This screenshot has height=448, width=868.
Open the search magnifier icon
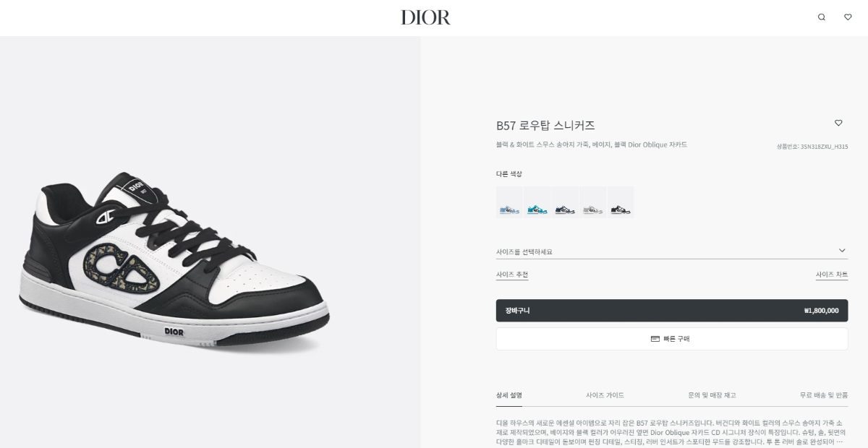[821, 17]
